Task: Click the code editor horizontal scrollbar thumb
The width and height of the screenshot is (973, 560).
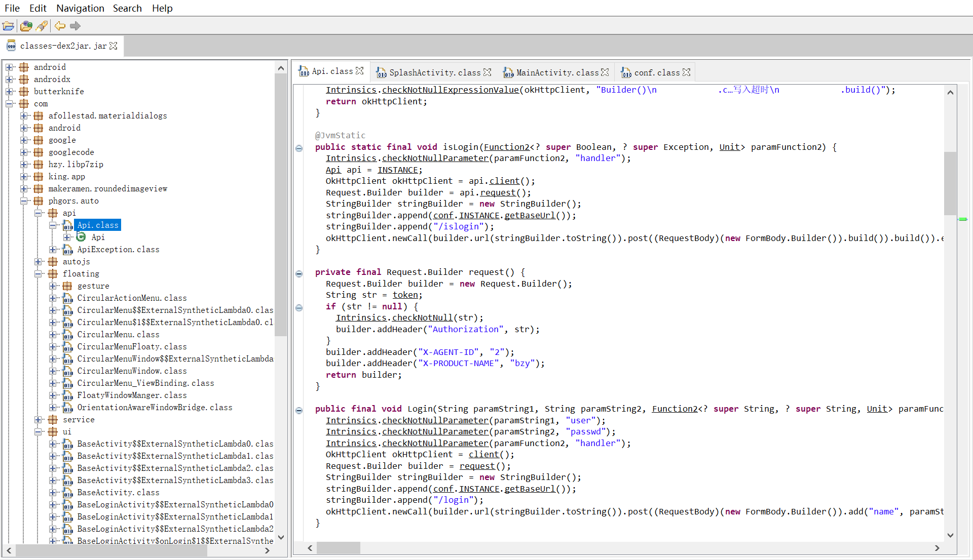Action: pyautogui.click(x=339, y=548)
